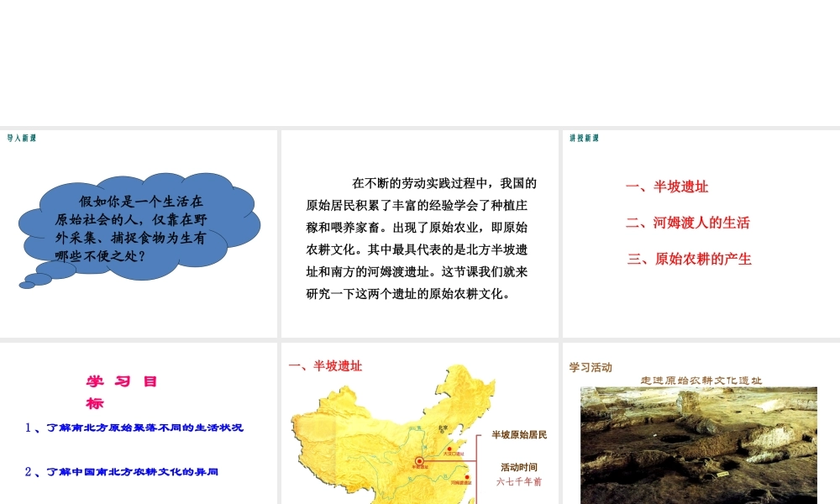
Task: Open the 学习活动 excavation photo slide
Action: point(701,423)
